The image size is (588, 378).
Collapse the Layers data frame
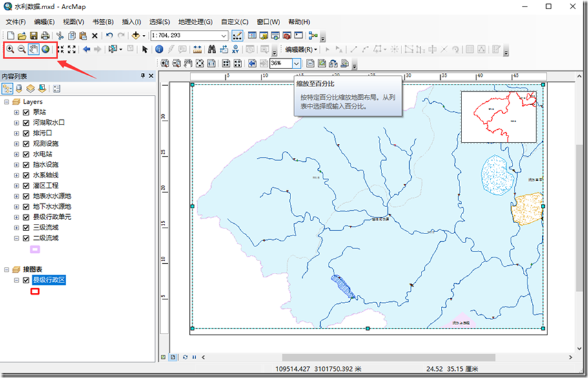[6, 101]
